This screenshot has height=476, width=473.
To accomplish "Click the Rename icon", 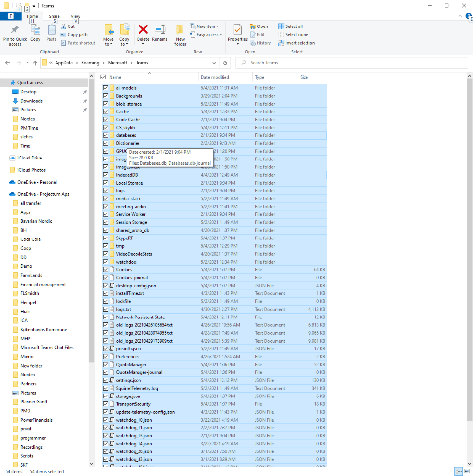I will (160, 29).
